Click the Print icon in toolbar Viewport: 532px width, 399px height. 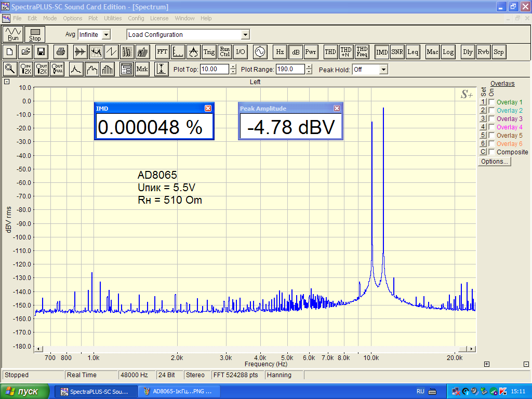point(61,52)
